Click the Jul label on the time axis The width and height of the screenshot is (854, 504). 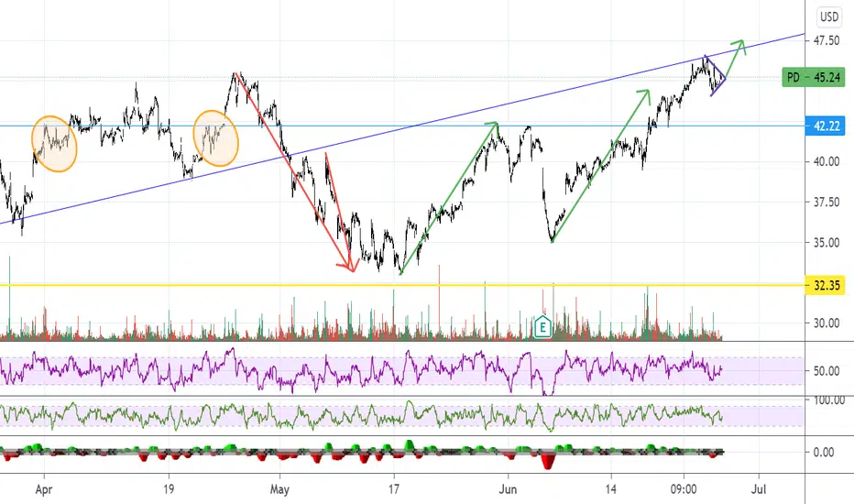click(758, 489)
